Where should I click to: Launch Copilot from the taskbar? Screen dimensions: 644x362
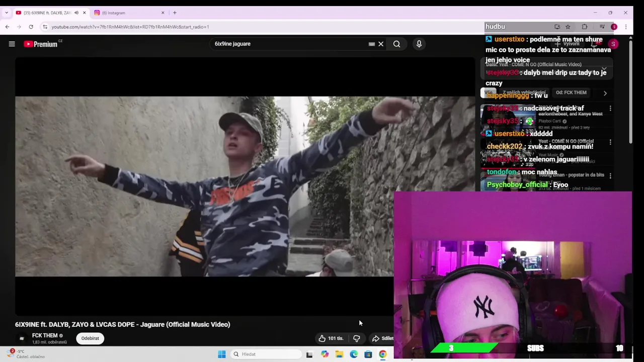pos(325,354)
